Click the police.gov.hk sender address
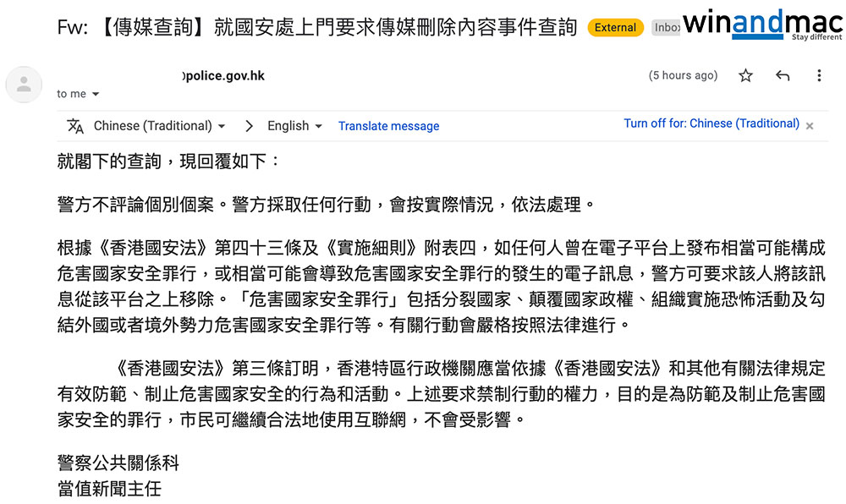 coord(223,75)
